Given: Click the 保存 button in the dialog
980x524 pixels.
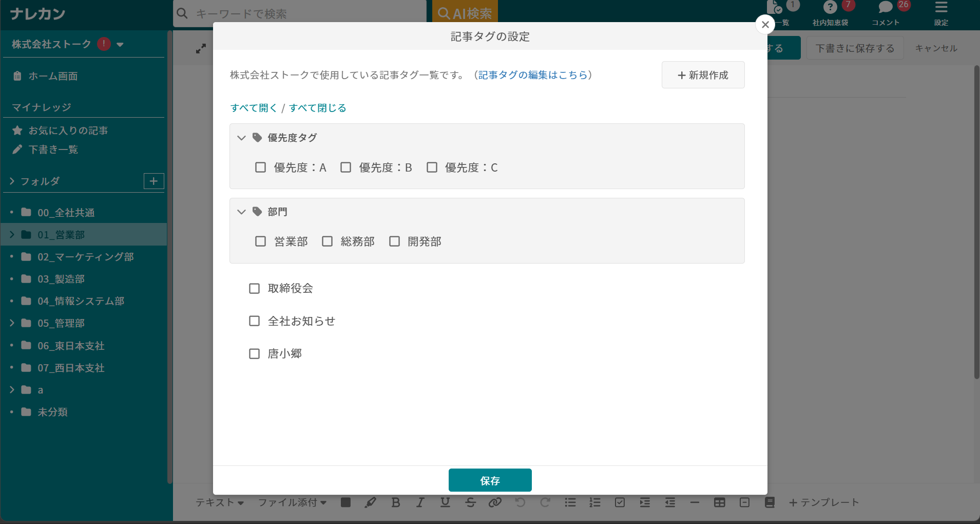Looking at the screenshot, I should pyautogui.click(x=490, y=480).
